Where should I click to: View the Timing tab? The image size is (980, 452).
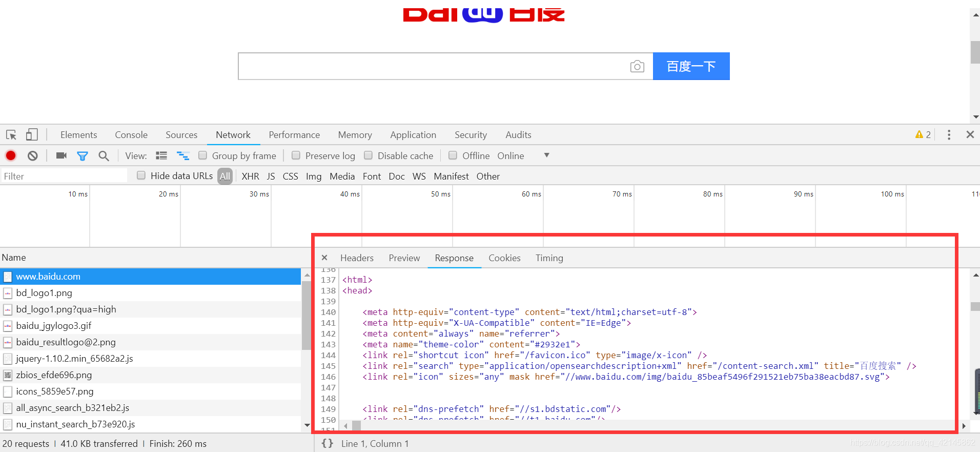(549, 258)
